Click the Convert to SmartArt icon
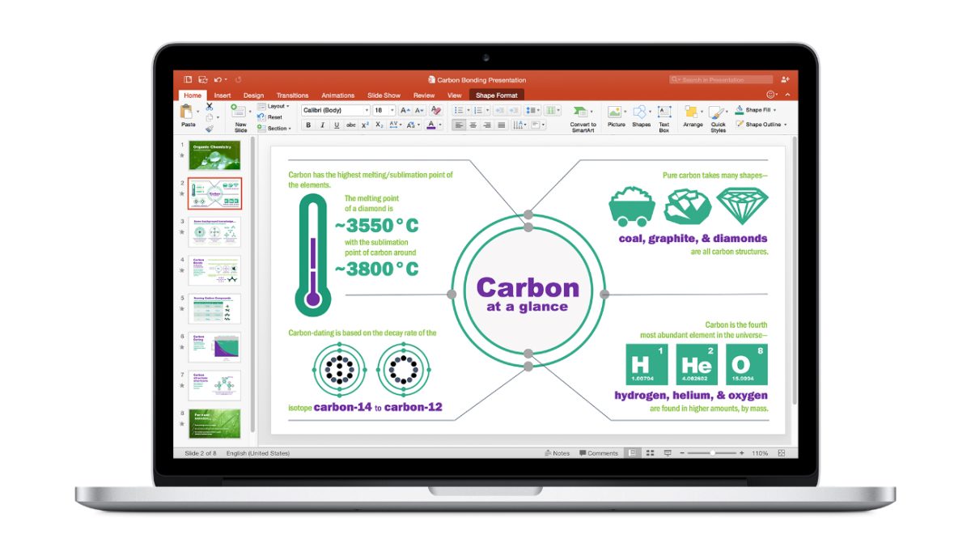This screenshot has width=971, height=560. click(582, 112)
